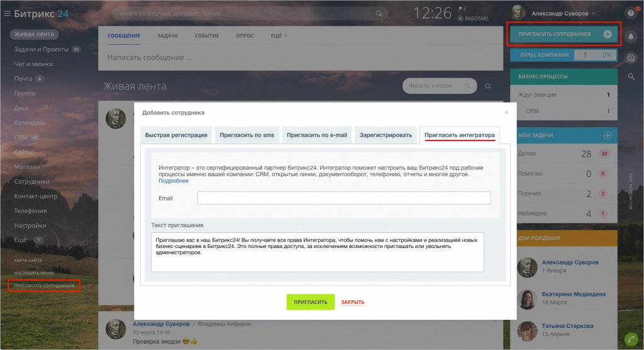Click the search magnifier in top search bar
The width and height of the screenshot is (644, 350).
(x=379, y=14)
